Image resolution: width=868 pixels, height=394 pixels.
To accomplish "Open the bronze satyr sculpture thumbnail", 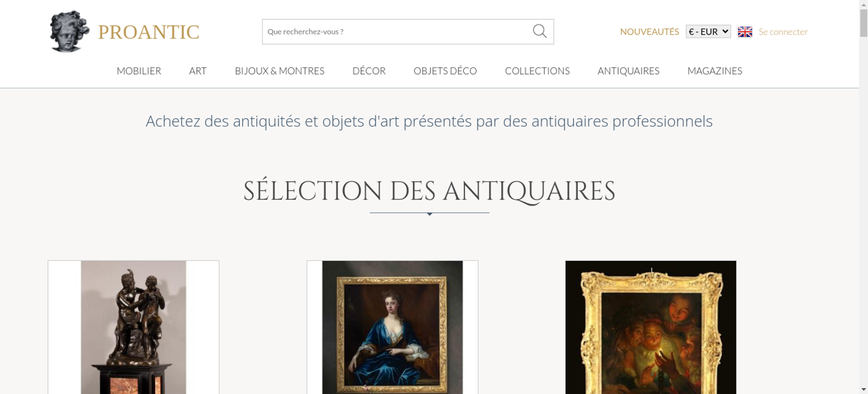I will click(x=133, y=327).
